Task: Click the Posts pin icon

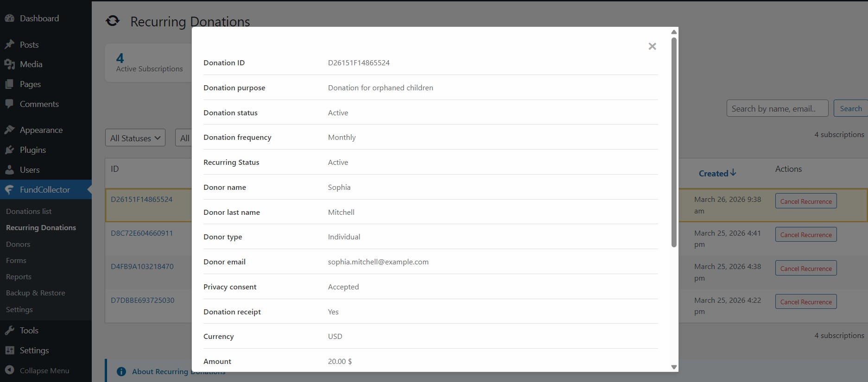Action: [9, 44]
